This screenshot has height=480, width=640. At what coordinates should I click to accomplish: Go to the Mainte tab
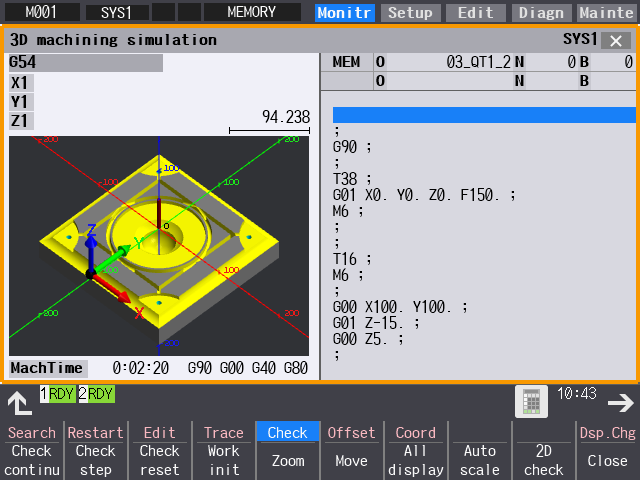607,13
